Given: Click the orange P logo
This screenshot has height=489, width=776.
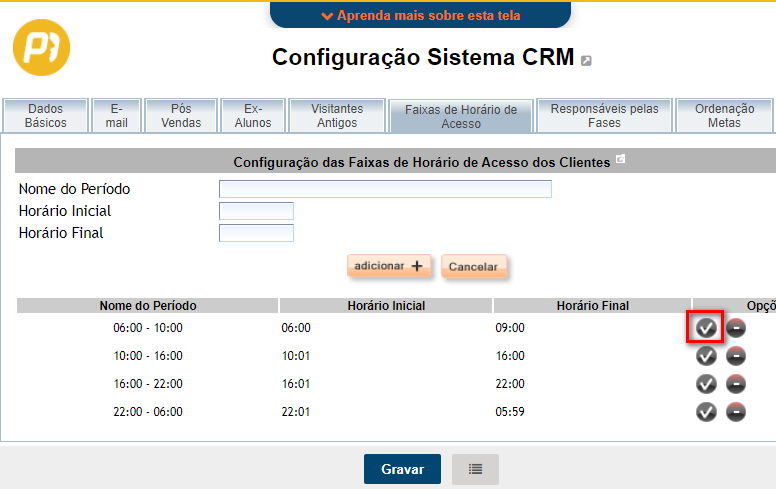Looking at the screenshot, I should (x=41, y=46).
